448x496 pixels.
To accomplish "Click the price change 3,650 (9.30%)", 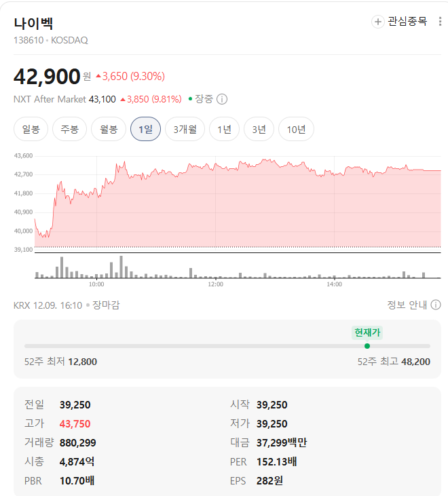I will point(130,76).
